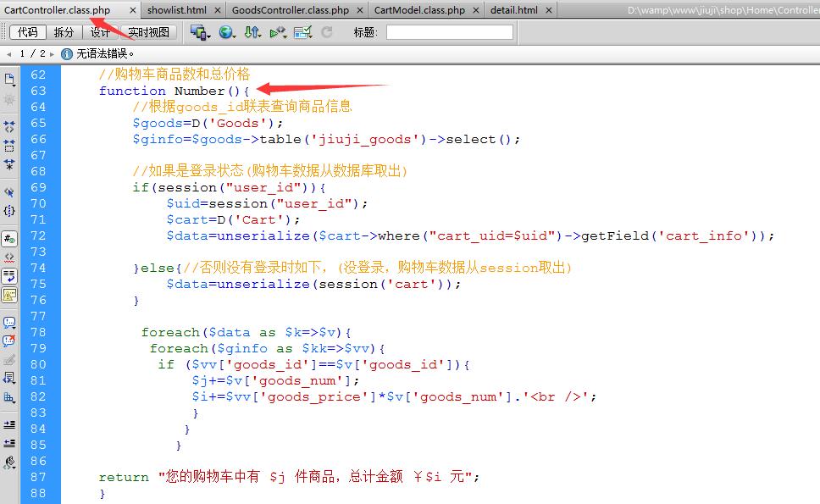Click "$j+=$v['goods_num'];" code line
The image size is (820, 504).
point(275,381)
